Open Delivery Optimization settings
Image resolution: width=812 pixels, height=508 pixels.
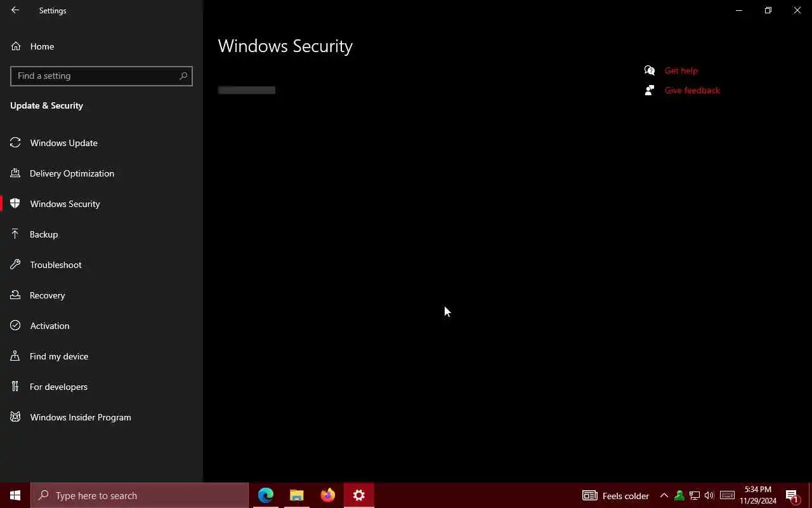click(101, 173)
